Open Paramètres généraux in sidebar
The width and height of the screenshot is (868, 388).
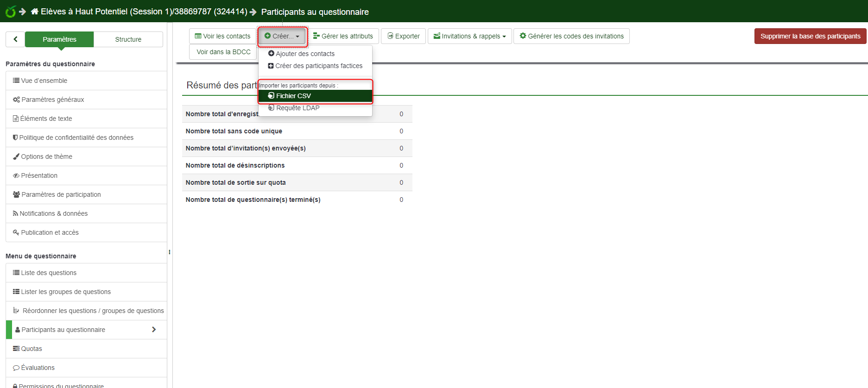pyautogui.click(x=52, y=100)
